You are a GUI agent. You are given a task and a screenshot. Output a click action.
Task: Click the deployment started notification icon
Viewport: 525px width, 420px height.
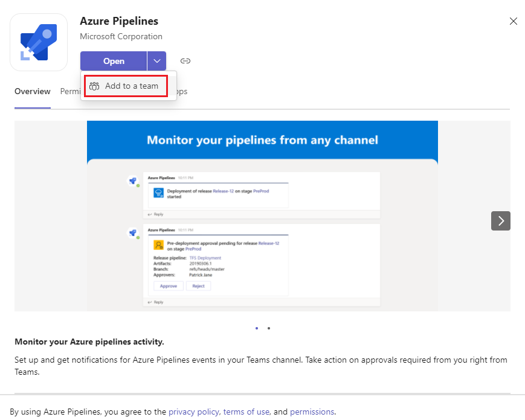[x=158, y=193]
